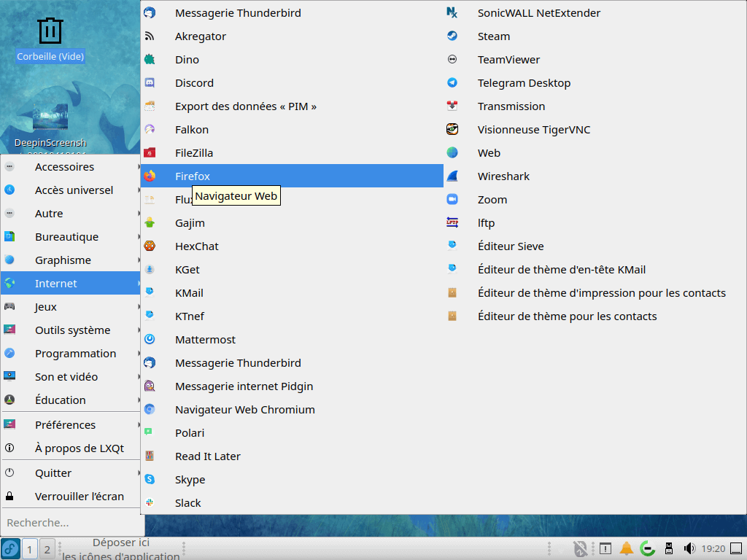
Task: Select Verrouiller l'écran
Action: [71, 496]
